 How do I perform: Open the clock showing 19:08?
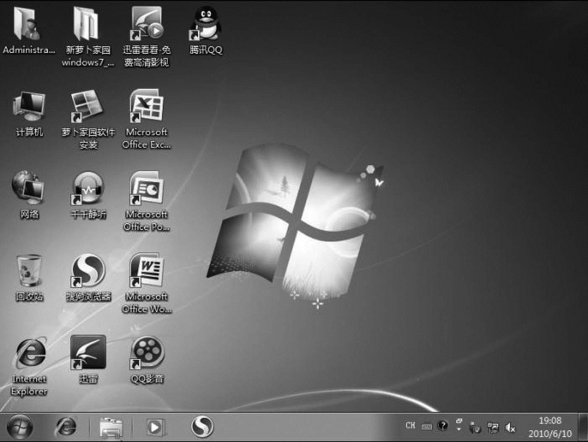click(x=550, y=427)
